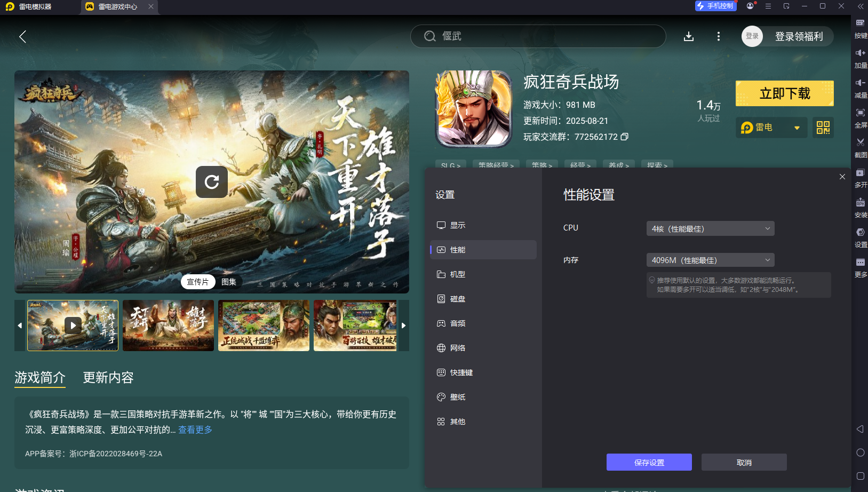
Task: Open 按键 keymapping in the right sidebar
Action: (x=861, y=29)
